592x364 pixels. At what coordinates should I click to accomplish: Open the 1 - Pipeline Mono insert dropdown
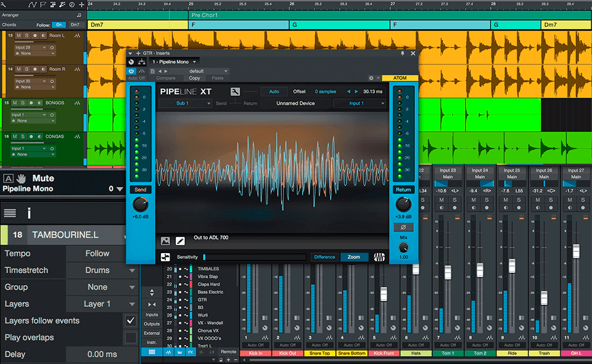point(172,62)
